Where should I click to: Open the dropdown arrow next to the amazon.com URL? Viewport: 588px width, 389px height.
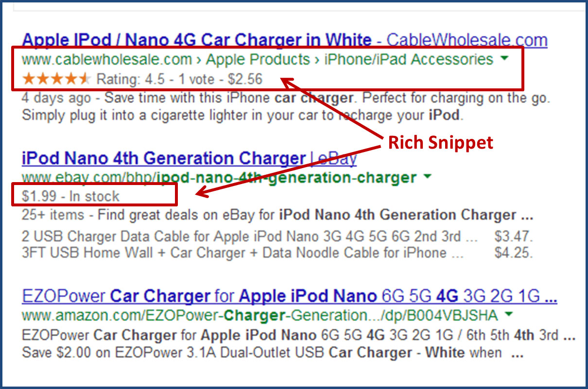pyautogui.click(x=508, y=315)
